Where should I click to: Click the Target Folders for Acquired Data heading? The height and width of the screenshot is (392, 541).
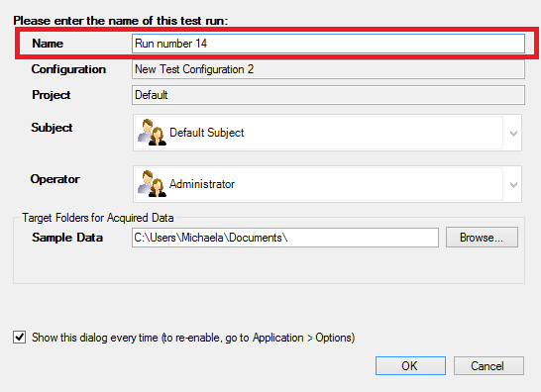98,218
